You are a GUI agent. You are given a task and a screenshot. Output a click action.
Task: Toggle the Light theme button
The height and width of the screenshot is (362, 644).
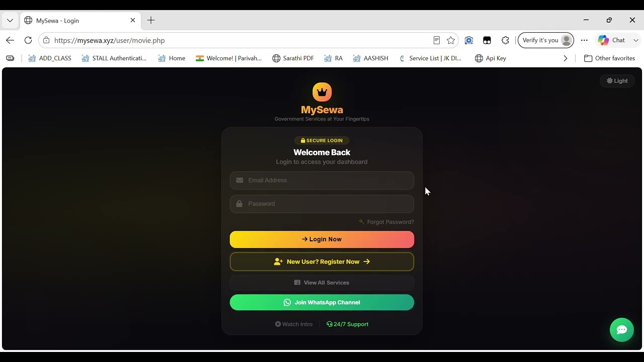(x=617, y=81)
